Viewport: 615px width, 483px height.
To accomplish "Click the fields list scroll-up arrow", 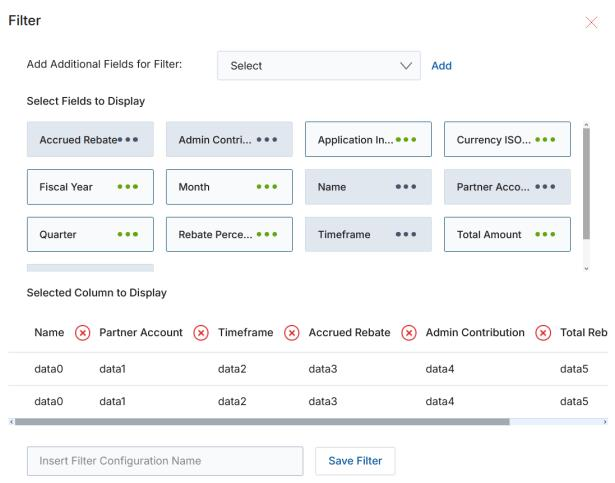I will coord(586,125).
